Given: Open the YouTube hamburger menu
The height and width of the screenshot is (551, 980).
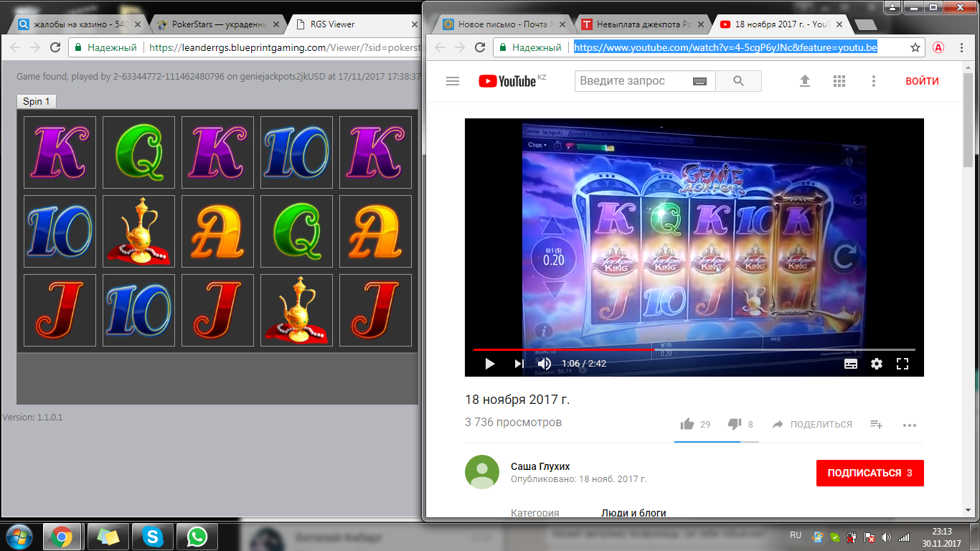Looking at the screenshot, I should click(x=452, y=81).
